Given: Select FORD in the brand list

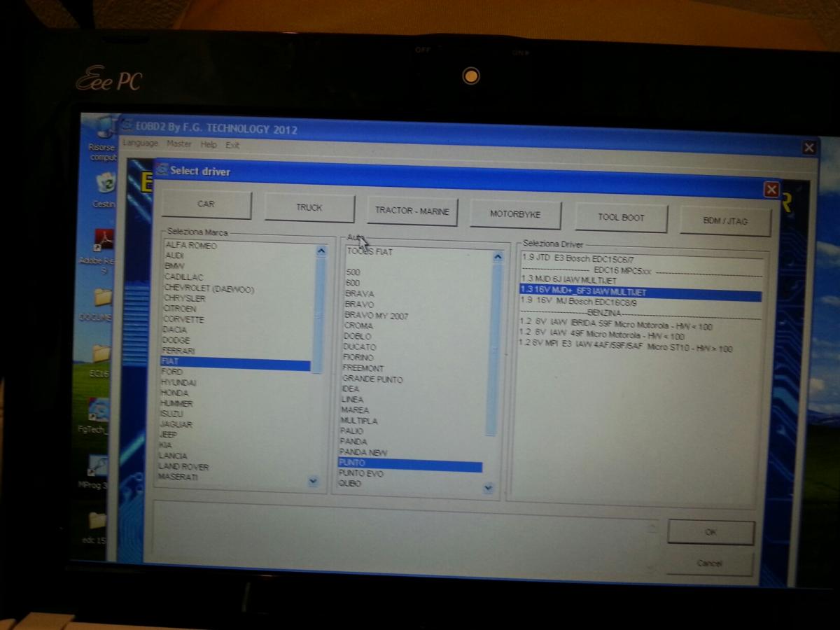Looking at the screenshot, I should (x=172, y=372).
